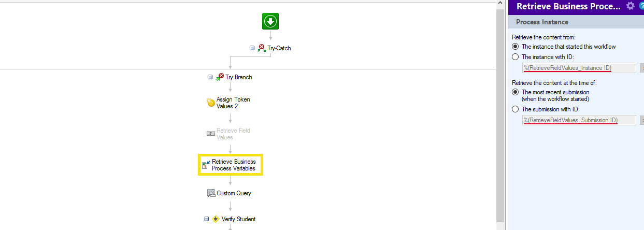644x230 pixels.
Task: Select the Try-Catch activity icon
Action: (x=262, y=48)
